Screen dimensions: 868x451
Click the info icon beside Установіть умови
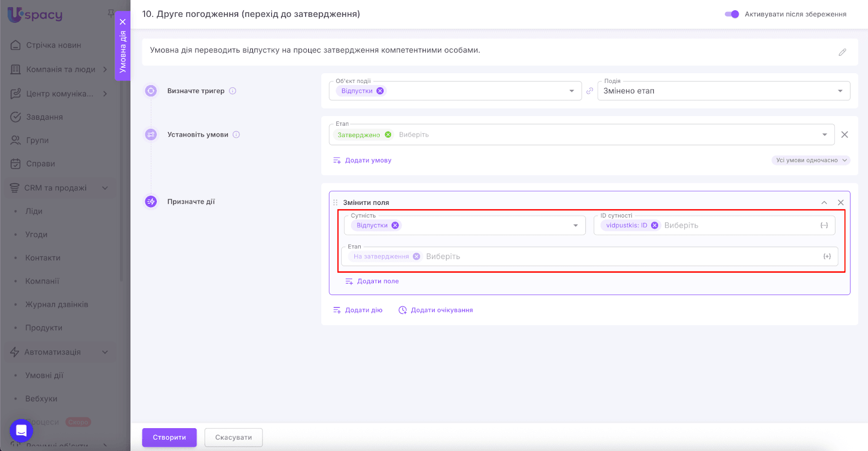237,134
